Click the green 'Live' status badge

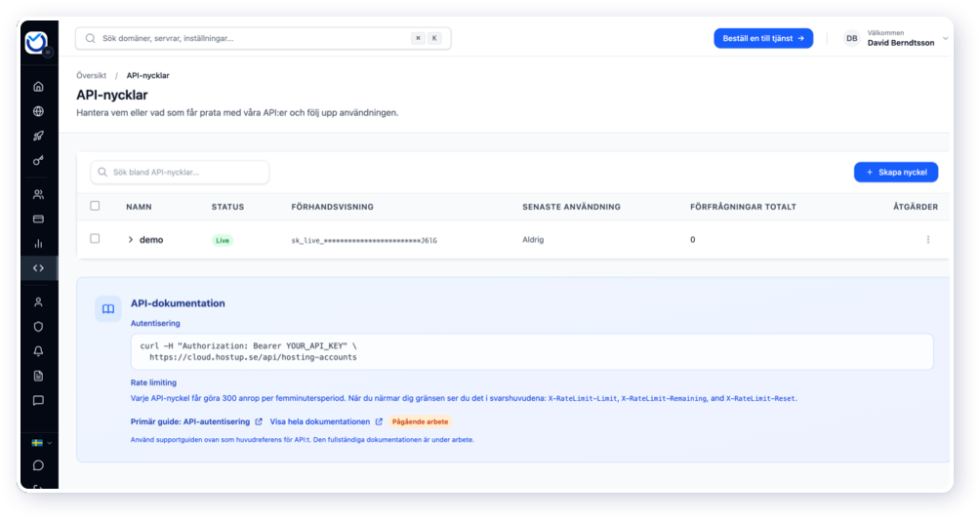(223, 240)
